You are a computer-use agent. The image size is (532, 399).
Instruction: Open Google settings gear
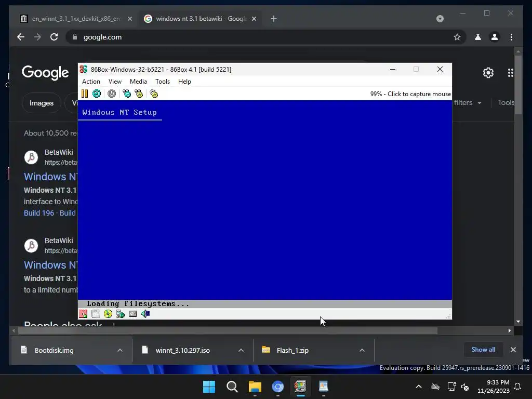click(488, 73)
